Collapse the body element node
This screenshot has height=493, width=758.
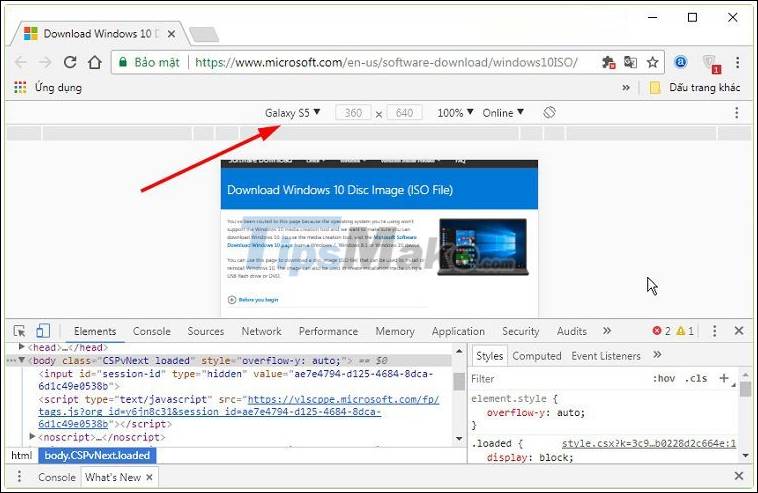tap(22, 360)
